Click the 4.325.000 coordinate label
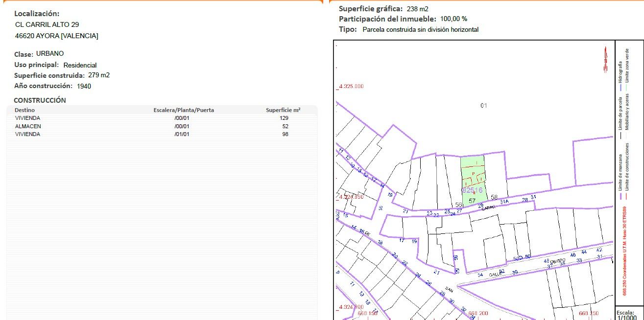Screen dimensions: 644x320 point(351,87)
